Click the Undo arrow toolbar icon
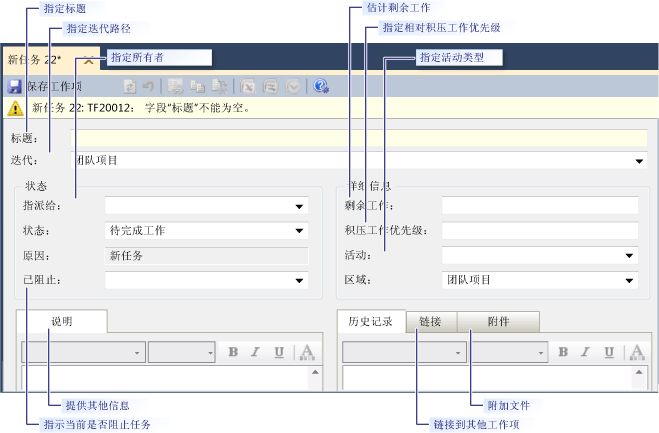Image resolution: width=659 pixels, height=433 pixels. (x=148, y=87)
